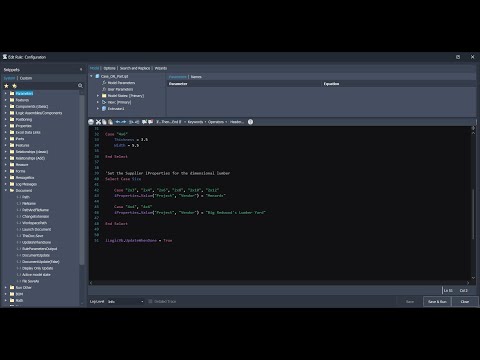This screenshot has width=480, height=360.
Task: Click the snippets search magnifier icon
Action: (x=80, y=86)
